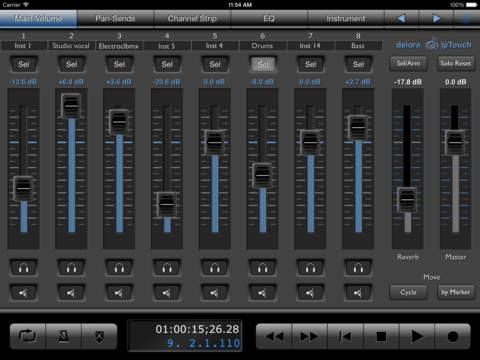Jump to start with return-to-zero button

point(345,336)
